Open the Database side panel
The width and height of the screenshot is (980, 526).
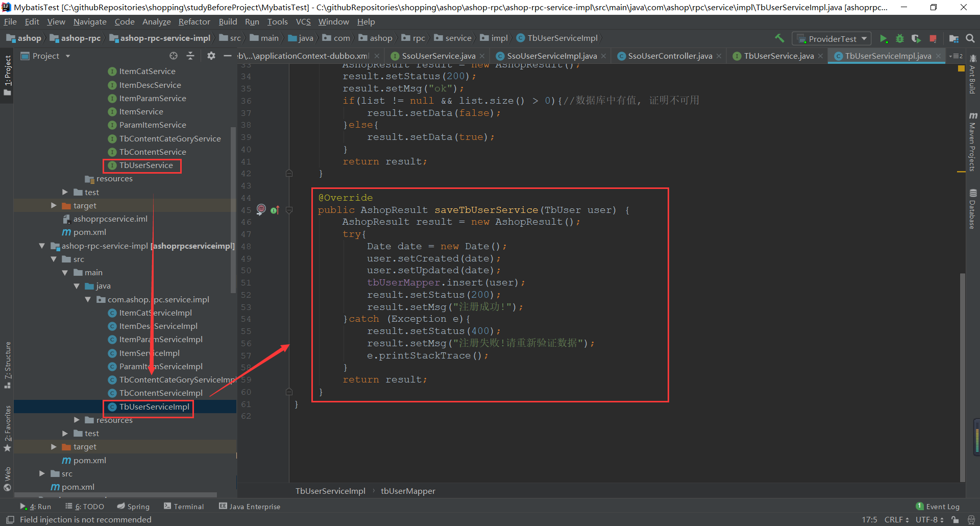[973, 209]
